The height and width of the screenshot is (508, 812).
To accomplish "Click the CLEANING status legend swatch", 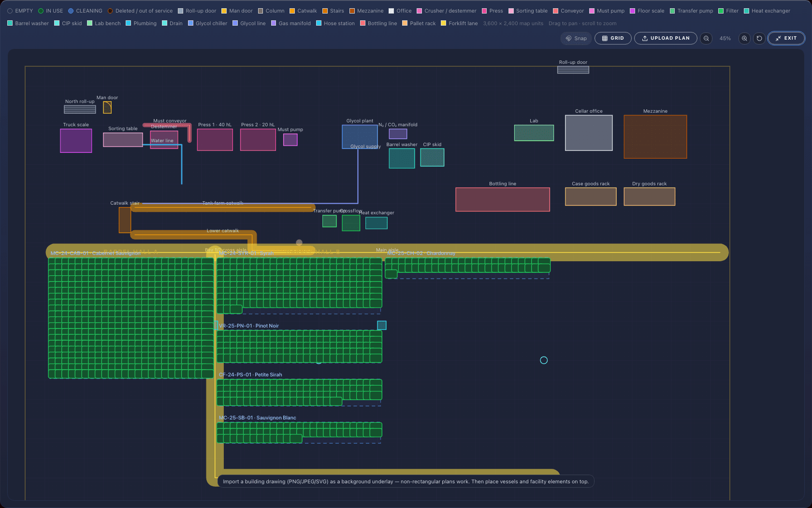I will pyautogui.click(x=71, y=11).
